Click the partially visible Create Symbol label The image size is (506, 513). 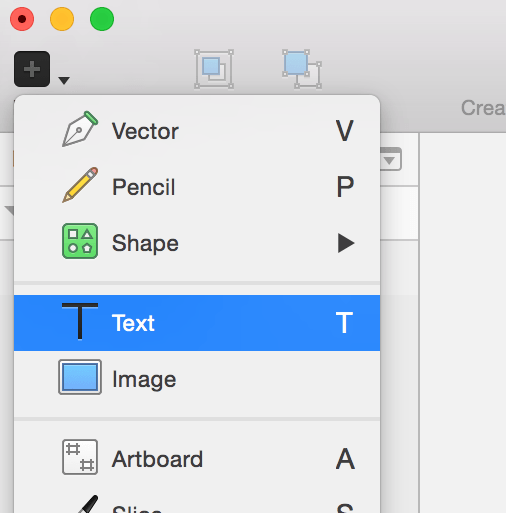click(483, 108)
